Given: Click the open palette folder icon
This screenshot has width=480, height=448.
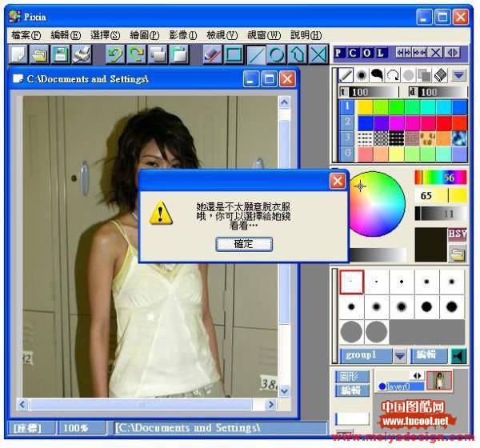Looking at the screenshot, I should click(x=458, y=254).
